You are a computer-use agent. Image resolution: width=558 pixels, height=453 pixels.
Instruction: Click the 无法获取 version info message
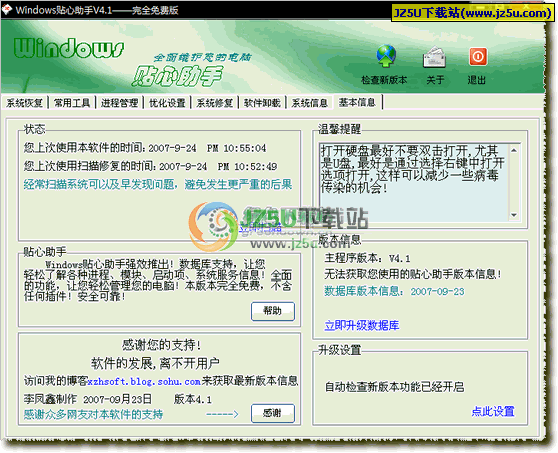[413, 274]
